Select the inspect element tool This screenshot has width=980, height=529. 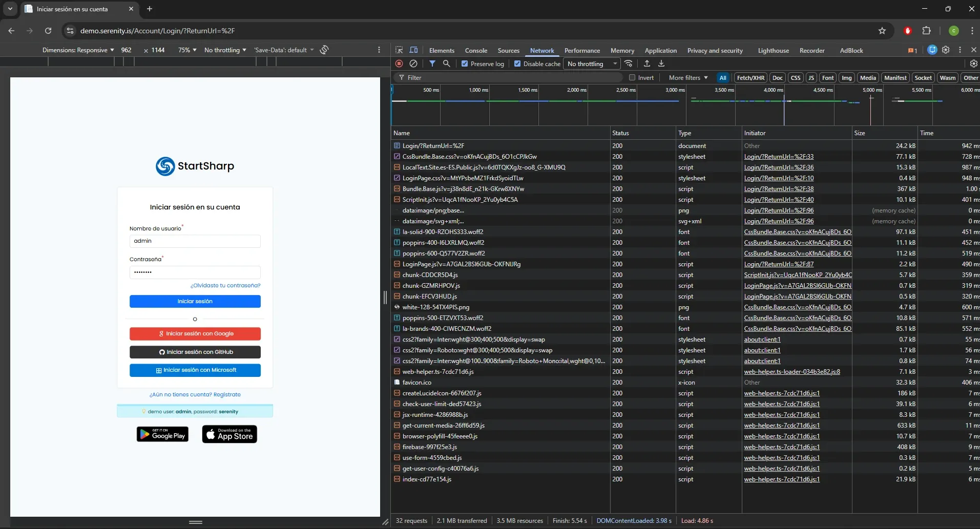point(400,50)
